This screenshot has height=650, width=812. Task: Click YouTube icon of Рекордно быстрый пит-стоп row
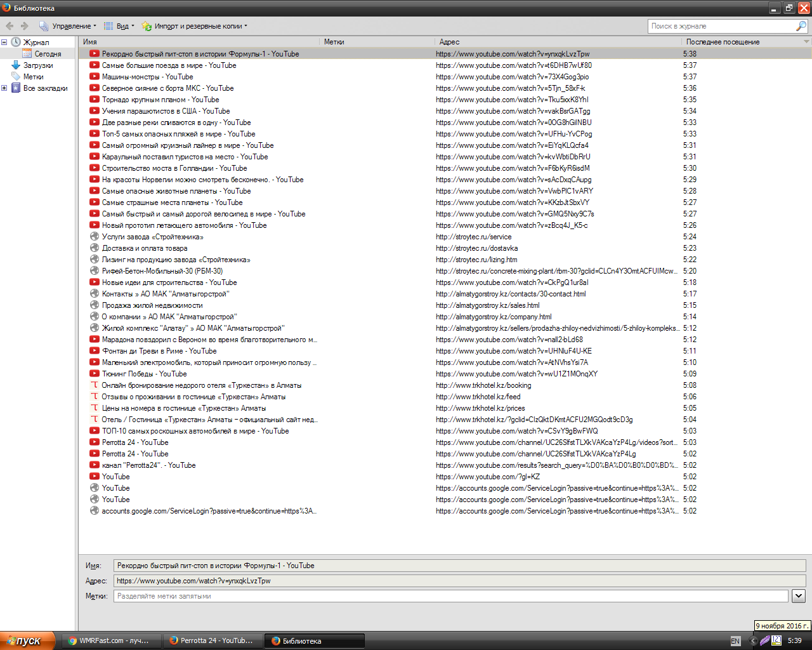95,54
